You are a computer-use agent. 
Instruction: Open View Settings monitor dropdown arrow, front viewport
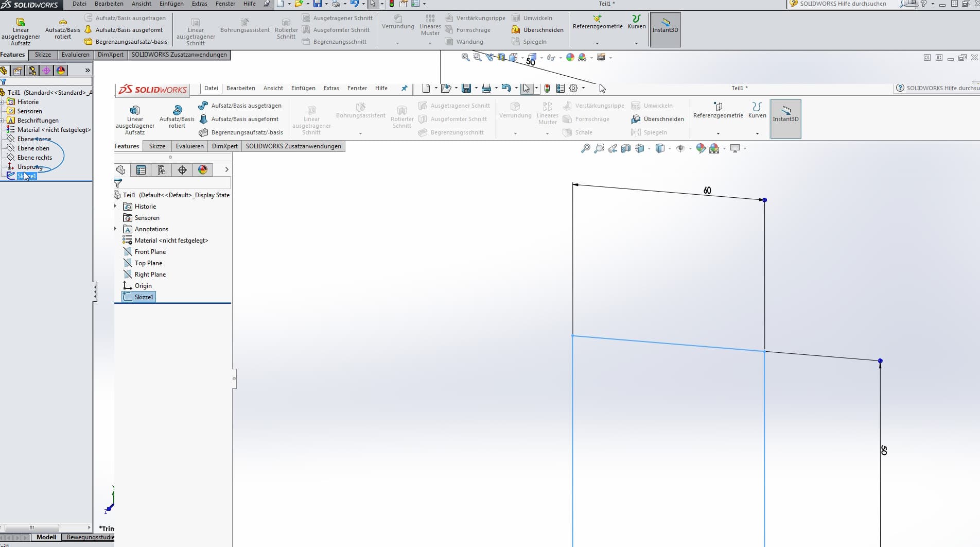pos(745,148)
